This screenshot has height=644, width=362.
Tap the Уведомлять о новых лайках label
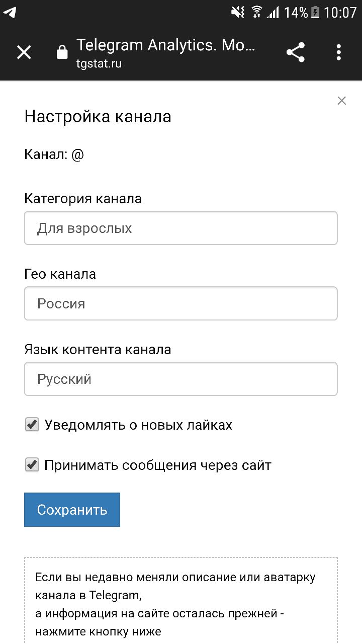[138, 425]
